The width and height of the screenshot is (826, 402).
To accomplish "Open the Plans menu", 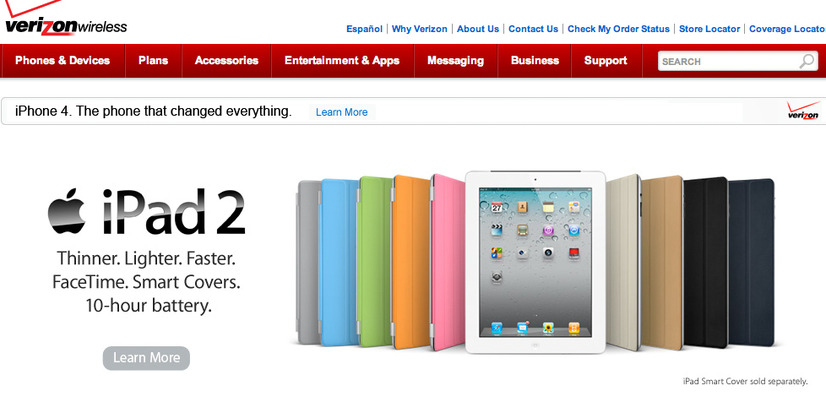I will [153, 61].
